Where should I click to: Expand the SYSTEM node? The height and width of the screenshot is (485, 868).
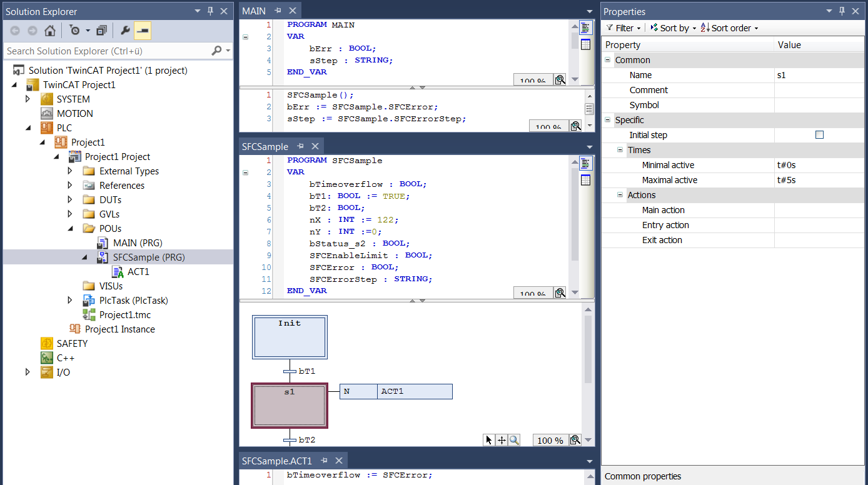point(28,99)
